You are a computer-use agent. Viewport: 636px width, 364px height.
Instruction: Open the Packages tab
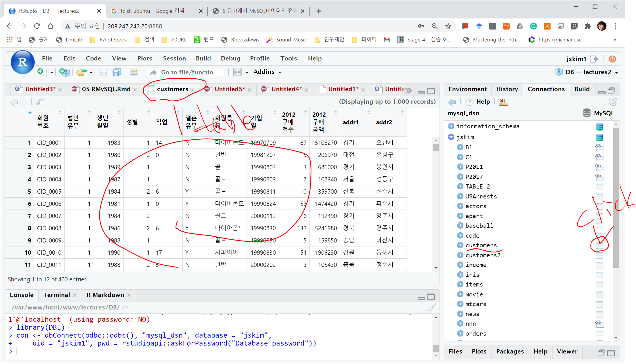(x=510, y=351)
